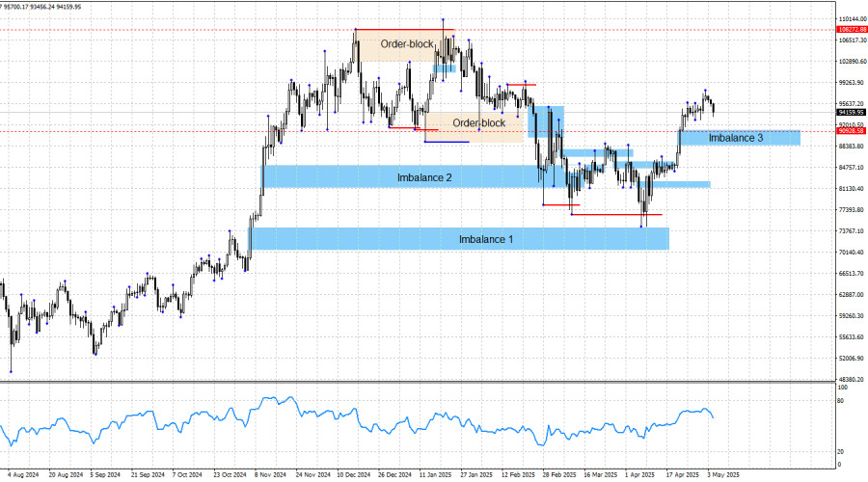This screenshot has height=482, width=868.
Task: Click the red 108272.88 price tag
Action: pyautogui.click(x=852, y=29)
